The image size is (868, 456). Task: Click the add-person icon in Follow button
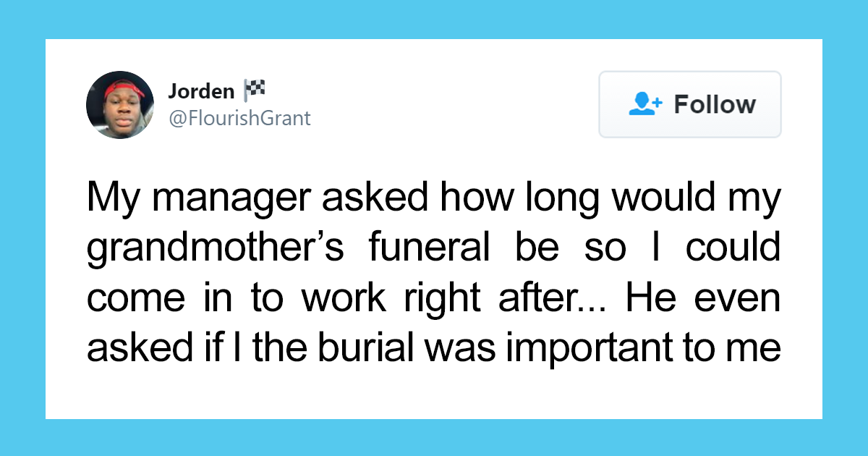645,104
